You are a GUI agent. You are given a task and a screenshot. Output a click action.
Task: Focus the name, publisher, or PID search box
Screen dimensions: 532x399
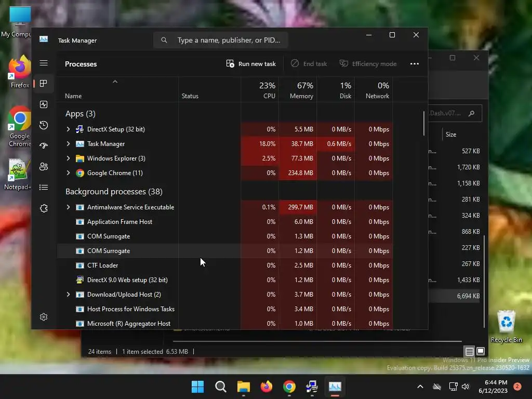click(x=220, y=40)
